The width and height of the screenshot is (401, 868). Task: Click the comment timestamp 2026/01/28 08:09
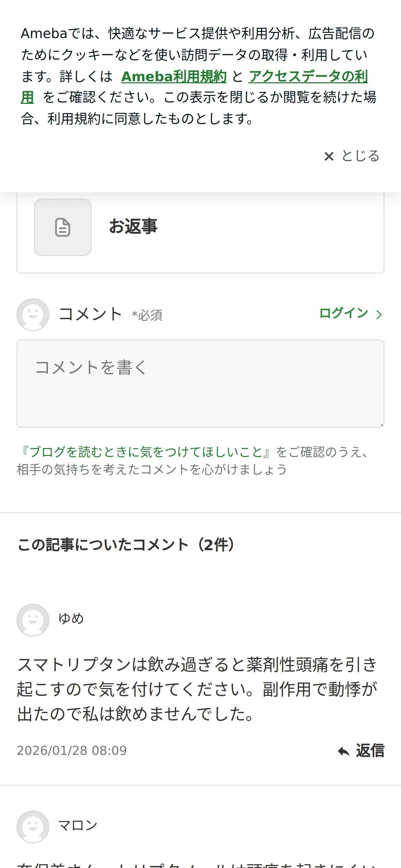pyautogui.click(x=72, y=751)
